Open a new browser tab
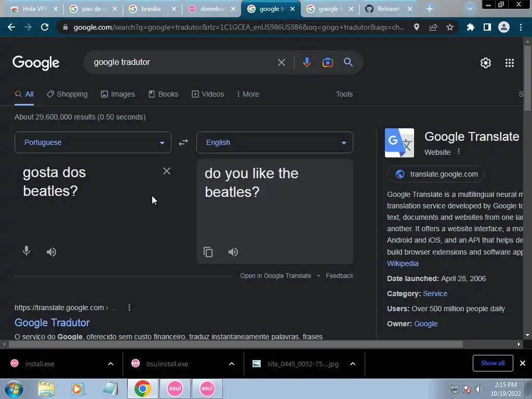The width and height of the screenshot is (532, 399). tap(430, 9)
